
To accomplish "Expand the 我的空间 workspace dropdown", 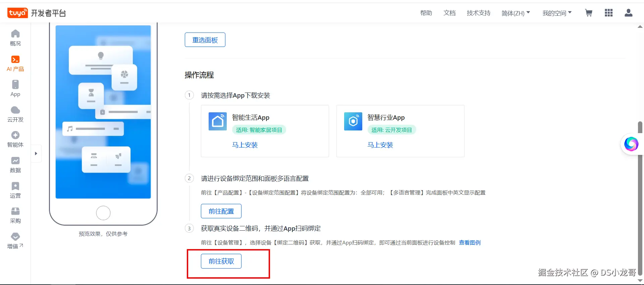I will (557, 13).
